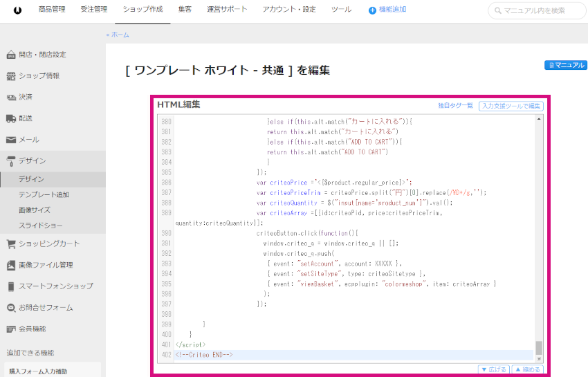Open ショップ情報 in the sidebar
Viewport: 588px width, 377px height.
click(39, 76)
